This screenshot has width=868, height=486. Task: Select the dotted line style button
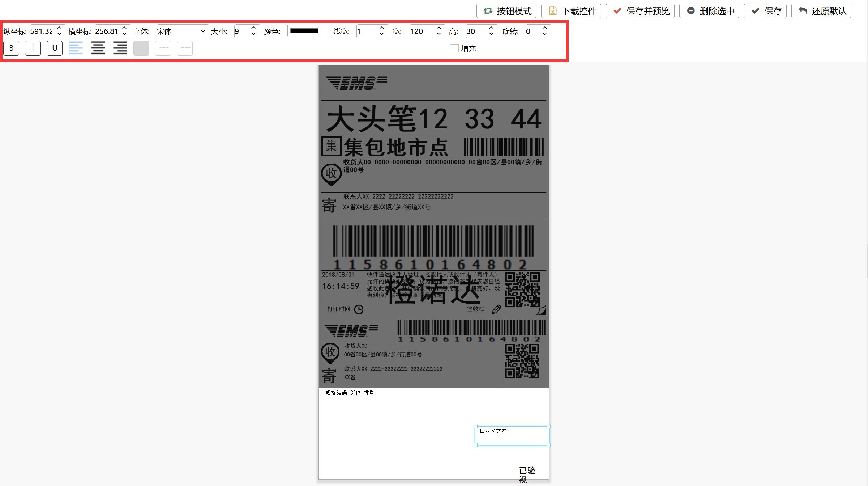tap(185, 48)
